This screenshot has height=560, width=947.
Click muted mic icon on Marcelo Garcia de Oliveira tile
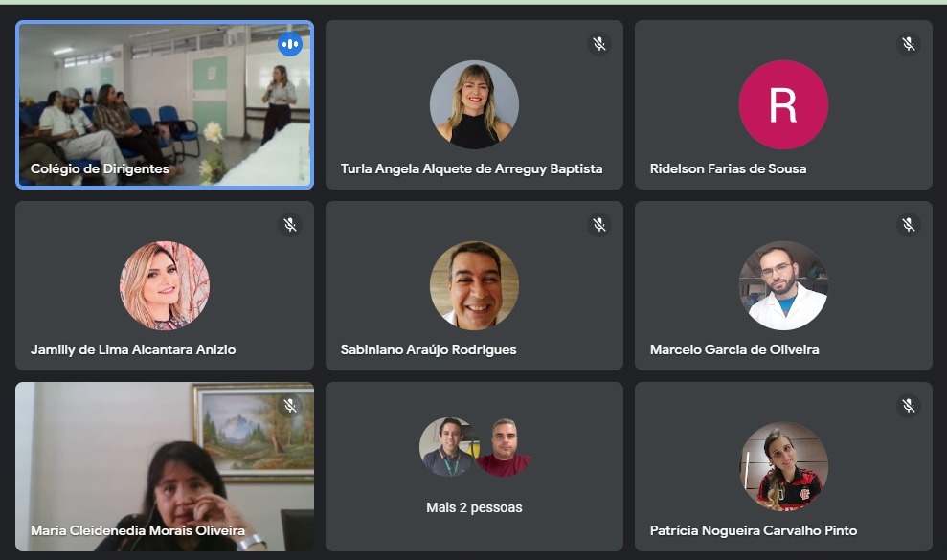click(909, 225)
